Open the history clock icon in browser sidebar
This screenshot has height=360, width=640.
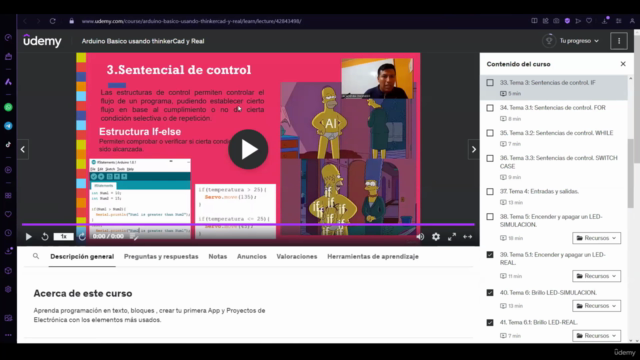(x=8, y=233)
